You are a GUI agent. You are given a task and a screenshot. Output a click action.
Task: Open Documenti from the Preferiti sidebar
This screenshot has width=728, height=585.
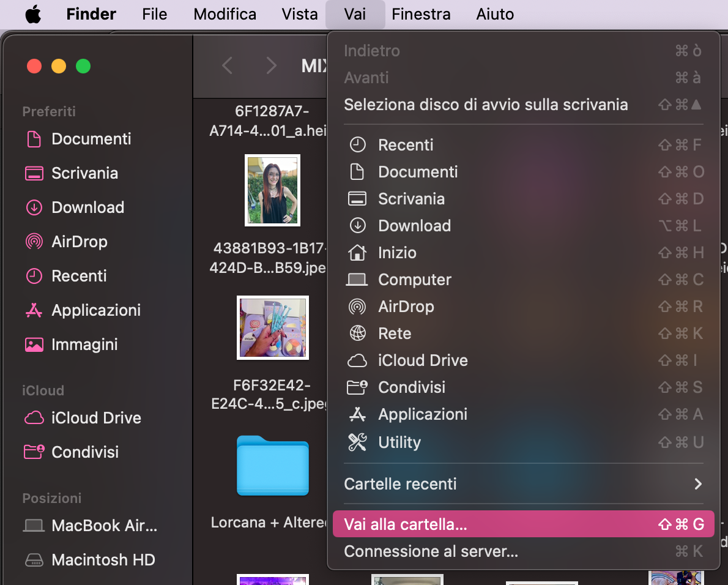click(91, 139)
